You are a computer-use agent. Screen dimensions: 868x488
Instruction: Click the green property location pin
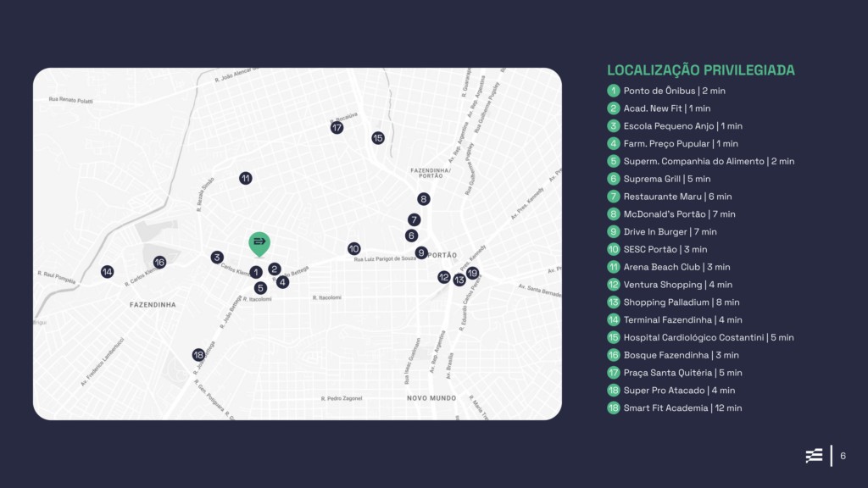[259, 244]
